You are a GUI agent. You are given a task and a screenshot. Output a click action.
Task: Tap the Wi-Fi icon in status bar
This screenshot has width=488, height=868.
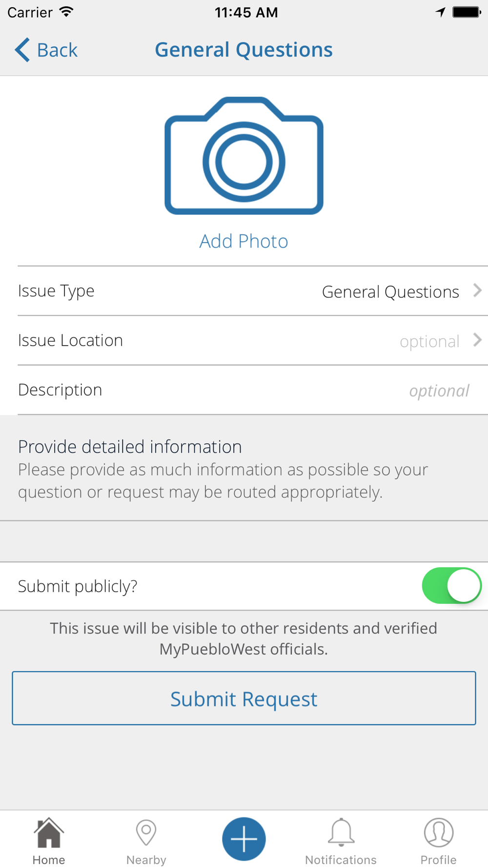click(66, 12)
